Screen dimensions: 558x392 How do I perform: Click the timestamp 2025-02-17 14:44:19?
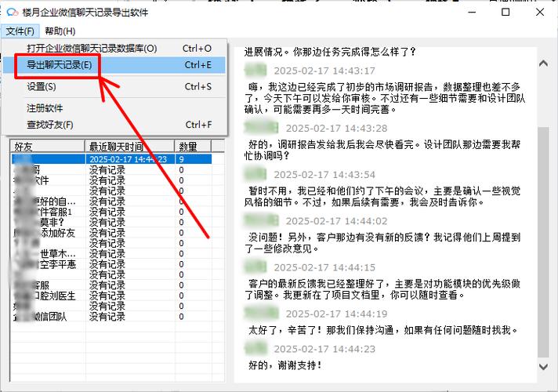click(336, 314)
